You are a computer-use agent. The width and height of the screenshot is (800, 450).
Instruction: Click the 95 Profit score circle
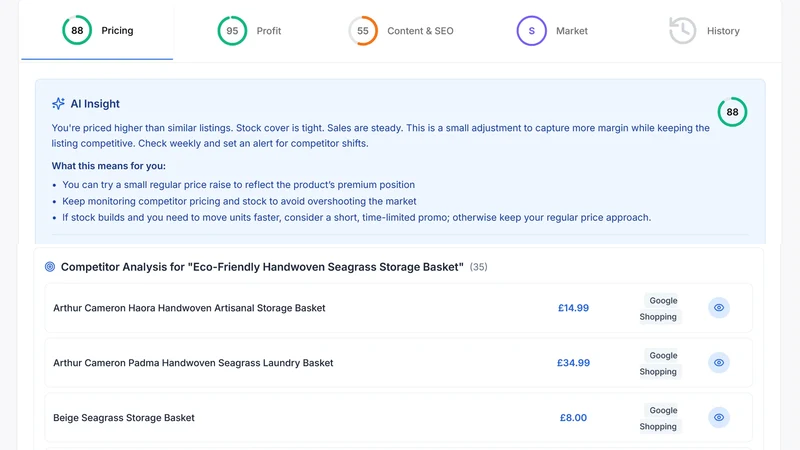click(232, 31)
